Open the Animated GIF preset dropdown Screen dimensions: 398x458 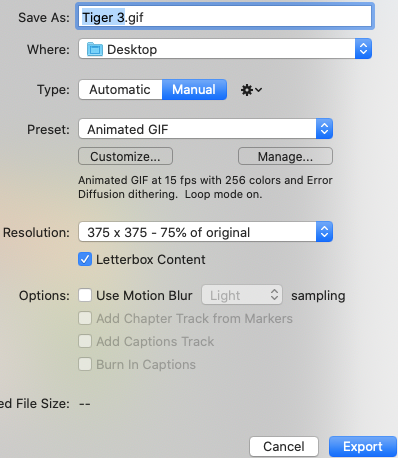[205, 129]
